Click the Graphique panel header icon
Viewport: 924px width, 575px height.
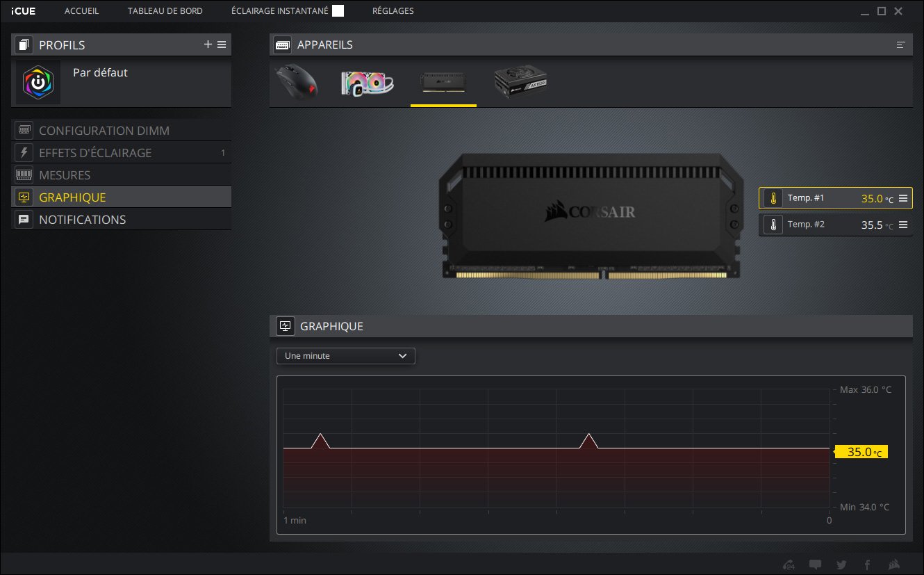click(x=285, y=326)
